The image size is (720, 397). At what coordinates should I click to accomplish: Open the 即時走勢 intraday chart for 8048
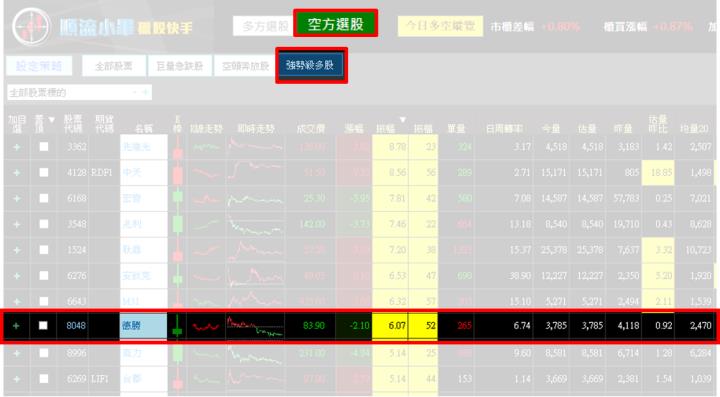[255, 326]
